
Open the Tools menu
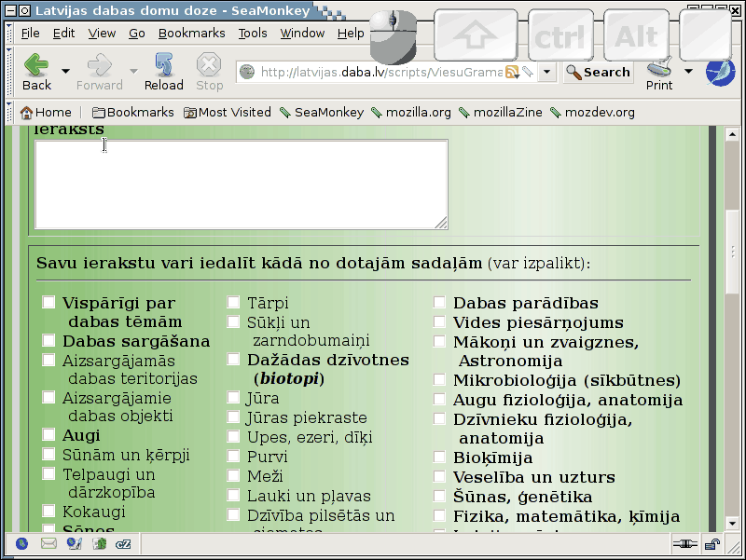point(253,34)
